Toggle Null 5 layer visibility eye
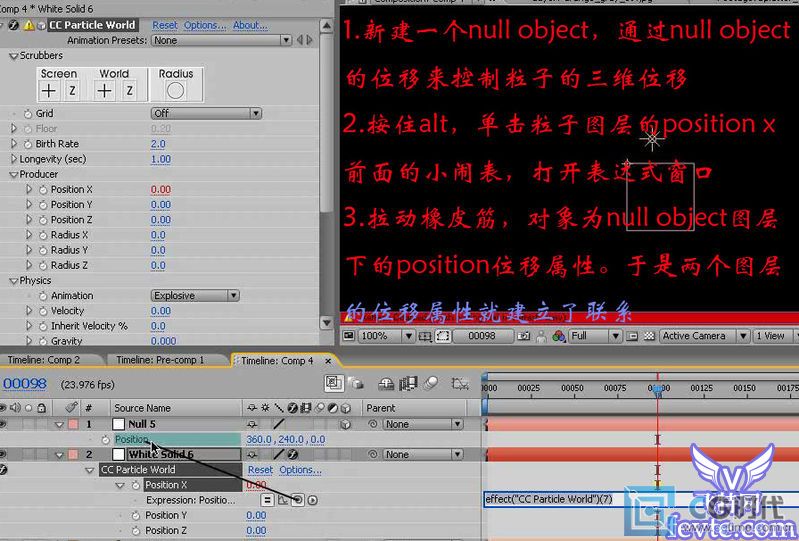Screen dimensions: 799x541 (3, 424)
